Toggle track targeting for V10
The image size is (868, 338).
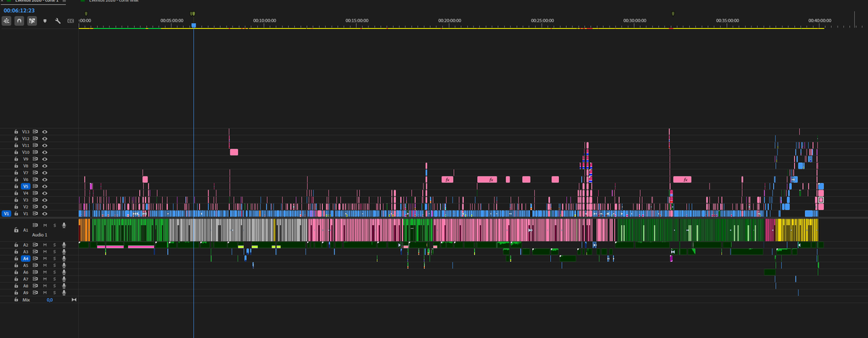tap(25, 152)
